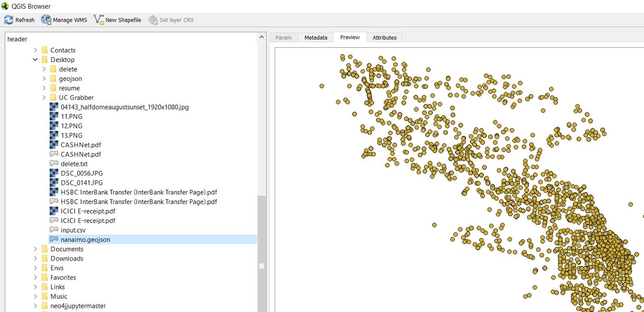Viewport: 644px width, 312px height.
Task: Click the QGIS Browser application icon
Action: coord(5,6)
